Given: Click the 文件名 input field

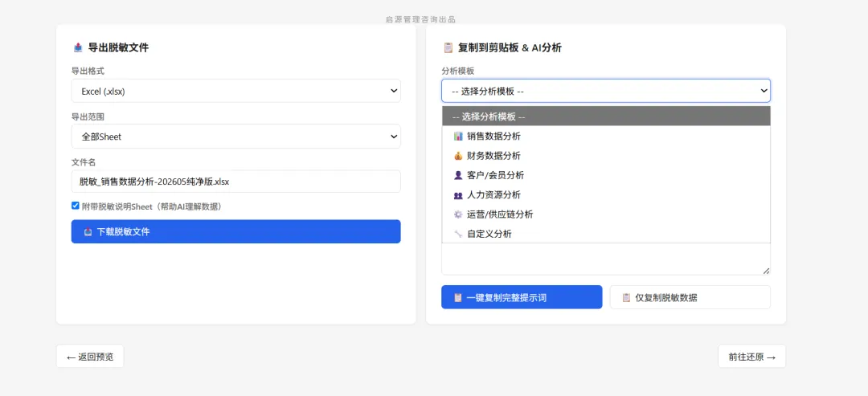Looking at the screenshot, I should click(235, 182).
